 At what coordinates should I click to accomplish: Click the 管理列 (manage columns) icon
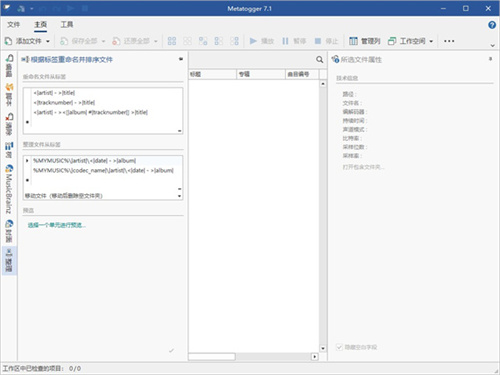353,41
